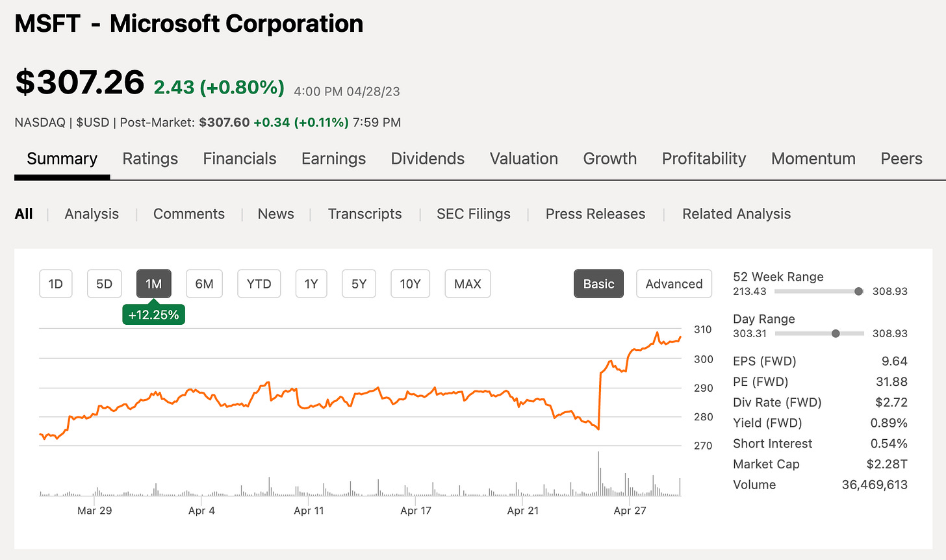View Press Releases
The image size is (946, 560).
pos(595,214)
